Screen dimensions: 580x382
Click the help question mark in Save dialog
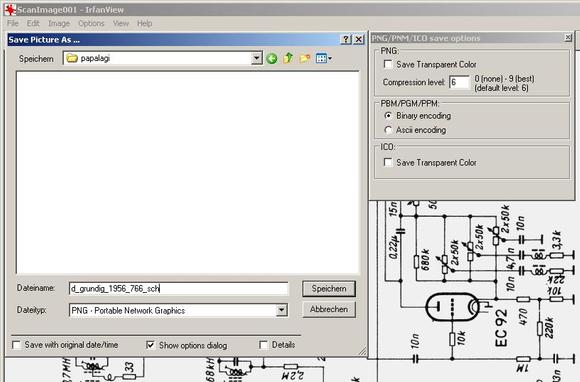(346, 39)
